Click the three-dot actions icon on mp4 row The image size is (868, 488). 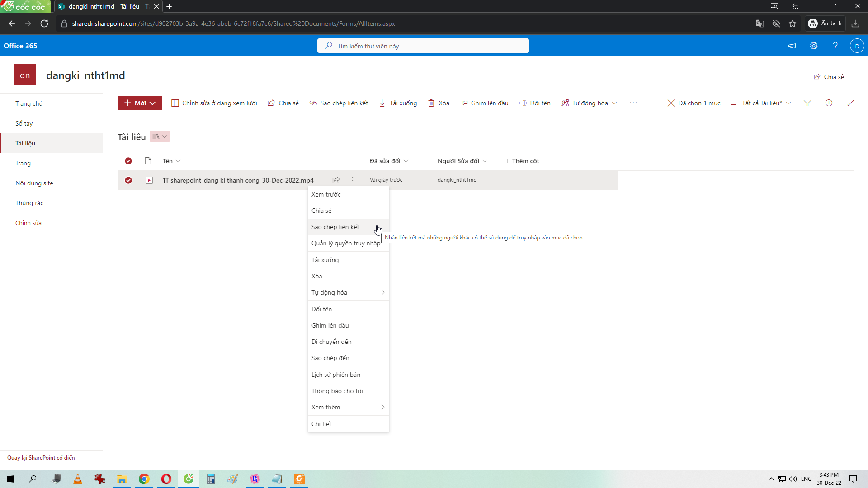coord(353,180)
